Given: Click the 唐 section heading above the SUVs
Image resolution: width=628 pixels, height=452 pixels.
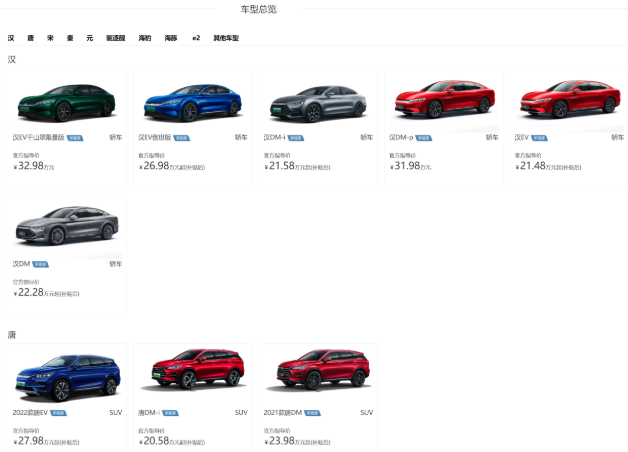Looking at the screenshot, I should pos(12,335).
